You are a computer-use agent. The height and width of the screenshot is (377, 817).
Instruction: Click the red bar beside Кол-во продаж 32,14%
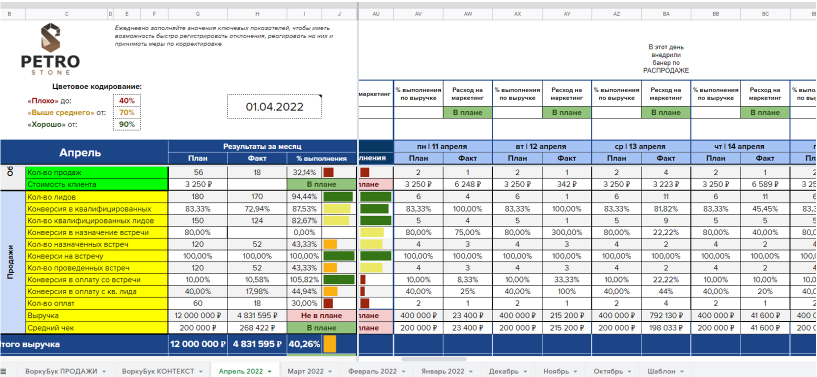pos(328,172)
